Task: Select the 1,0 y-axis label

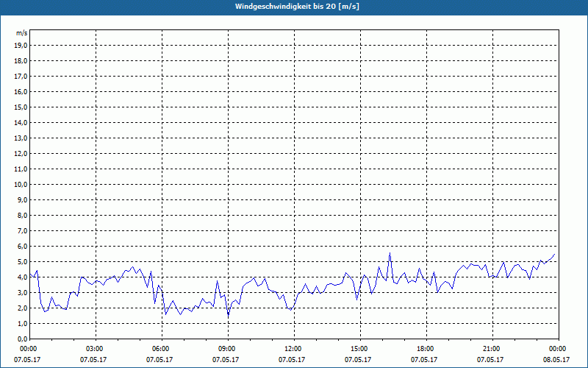Action: [x=22, y=323]
